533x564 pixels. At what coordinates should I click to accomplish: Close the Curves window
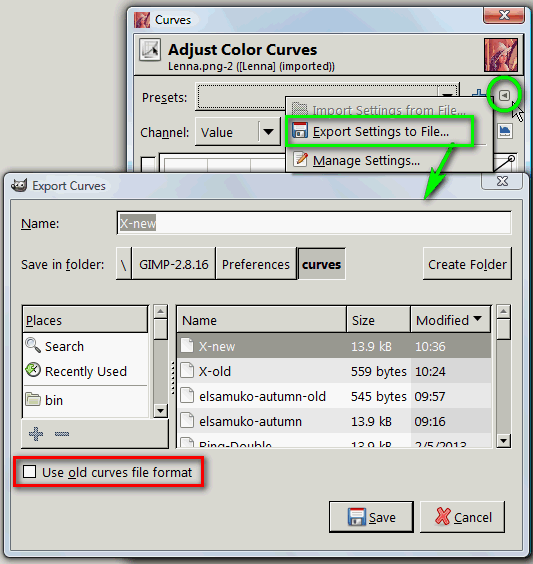504,15
